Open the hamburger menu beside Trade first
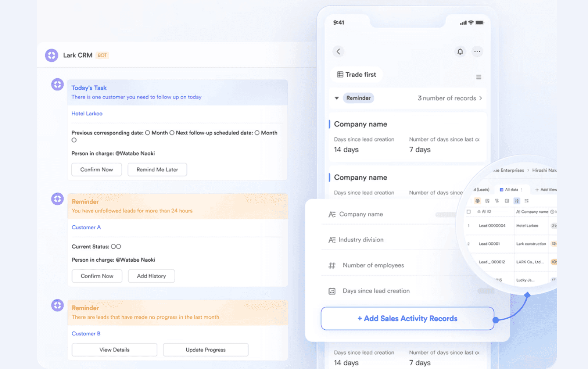Screen dimensions: 588x369 (x=478, y=77)
